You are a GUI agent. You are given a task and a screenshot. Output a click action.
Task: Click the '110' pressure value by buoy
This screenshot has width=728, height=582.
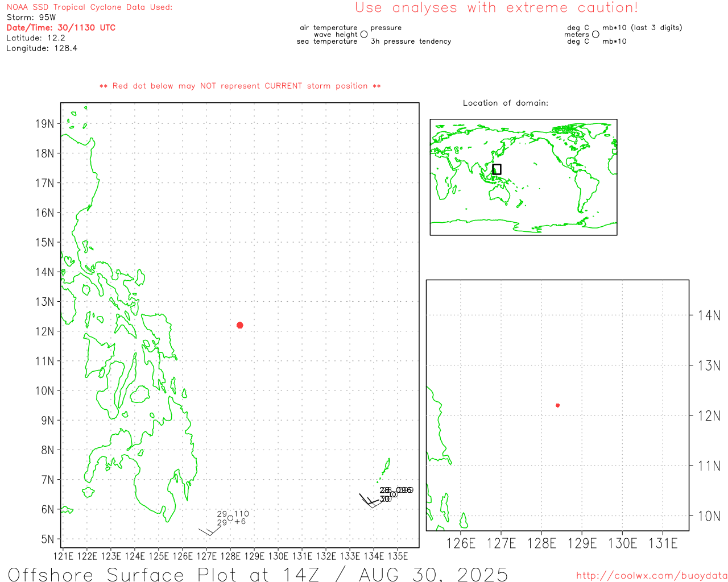[241, 514]
